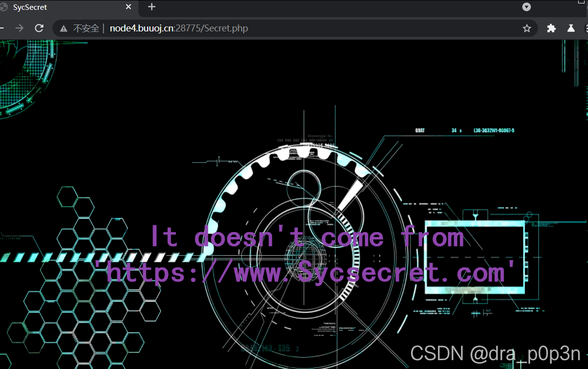This screenshot has height=369, width=588.
Task: Close the SycSecret browser tab
Action: (128, 7)
